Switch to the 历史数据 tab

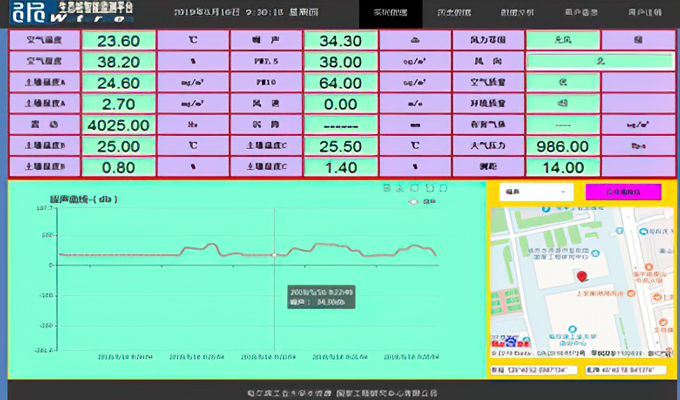[x=455, y=13]
